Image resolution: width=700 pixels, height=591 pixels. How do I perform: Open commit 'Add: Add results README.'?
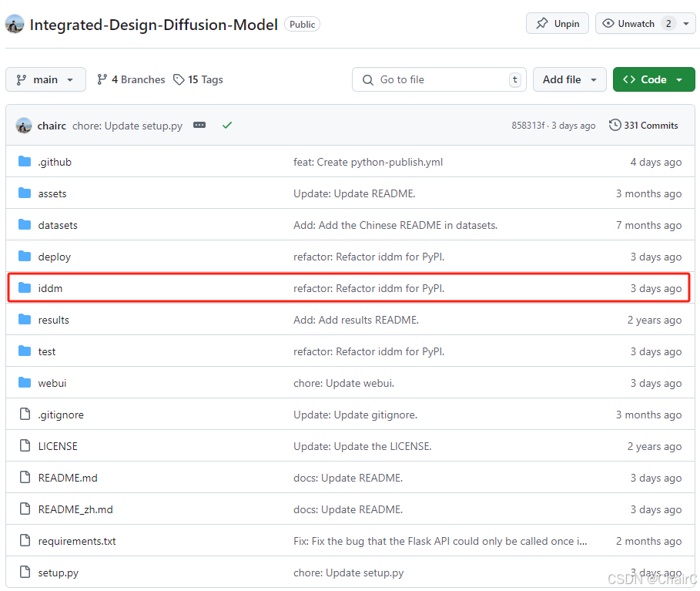pyautogui.click(x=356, y=320)
